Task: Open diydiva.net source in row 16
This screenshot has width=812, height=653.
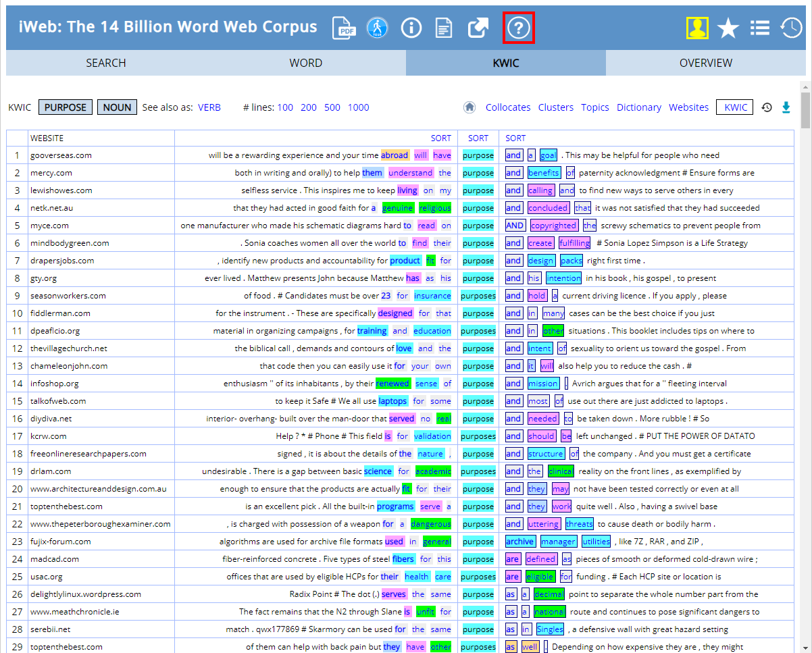Action: [51, 419]
